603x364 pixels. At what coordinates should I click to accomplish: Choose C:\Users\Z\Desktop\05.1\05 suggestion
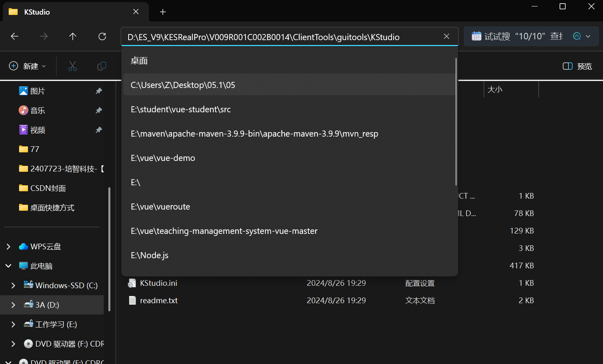coord(289,85)
